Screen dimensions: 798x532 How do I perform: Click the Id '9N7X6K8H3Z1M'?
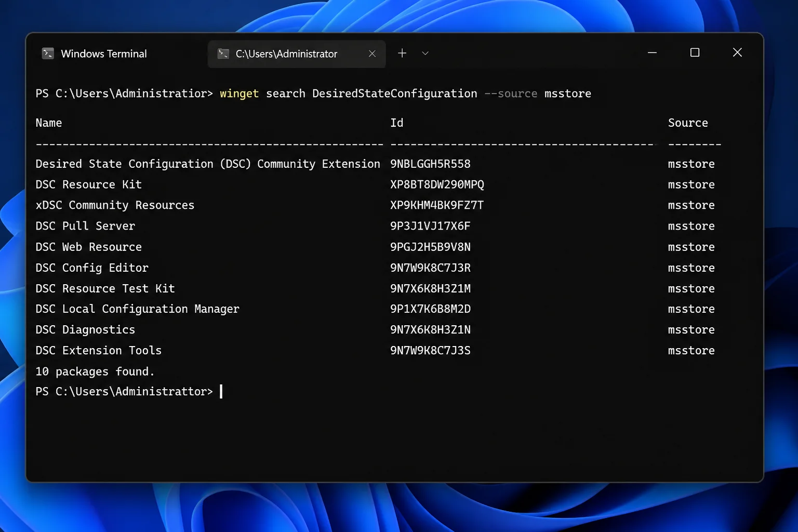coord(430,288)
